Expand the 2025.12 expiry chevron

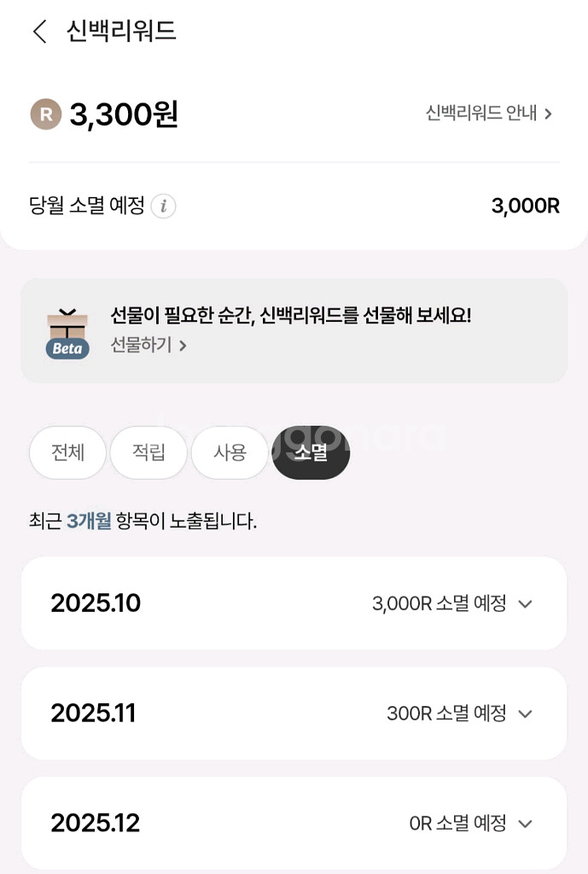coord(526,824)
